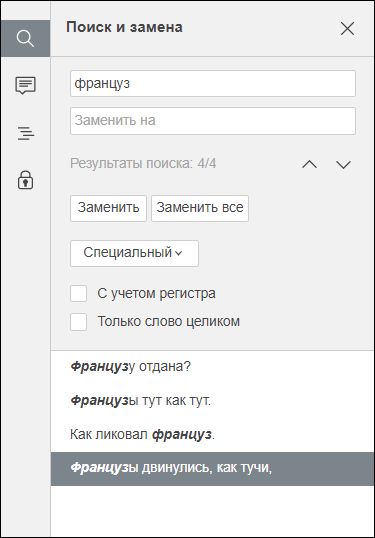Open the document protection lock icon

pyautogui.click(x=25, y=180)
